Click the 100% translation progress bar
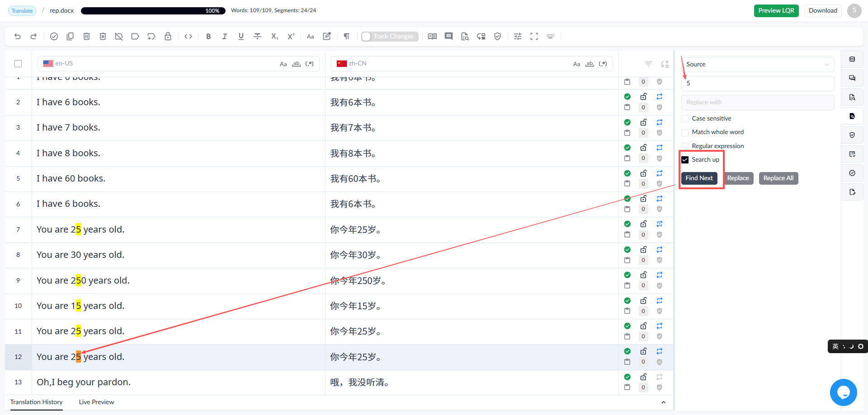 coord(153,11)
